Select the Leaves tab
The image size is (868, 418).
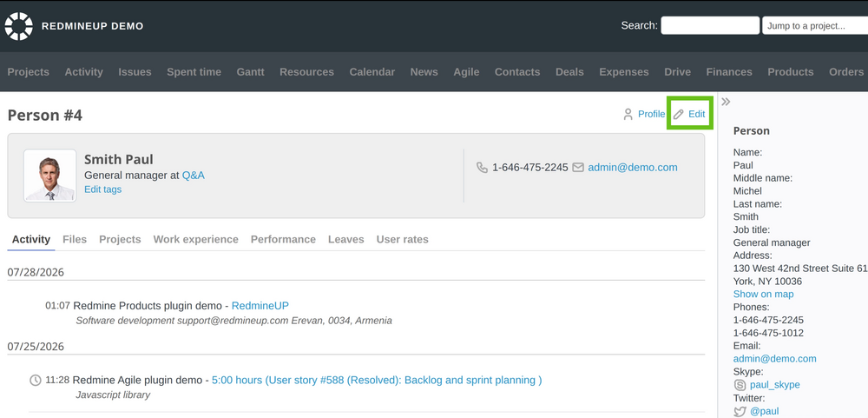[x=346, y=240]
